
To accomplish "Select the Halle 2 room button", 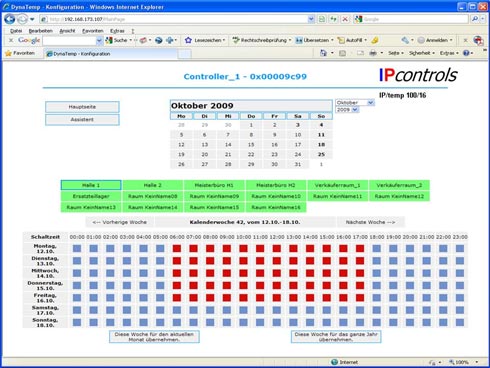I will click(x=153, y=185).
